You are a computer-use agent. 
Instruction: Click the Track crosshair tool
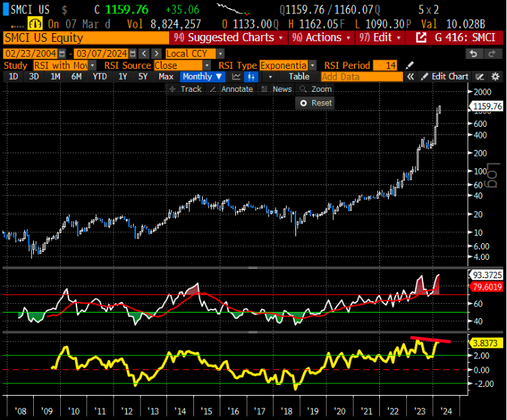[x=185, y=89]
